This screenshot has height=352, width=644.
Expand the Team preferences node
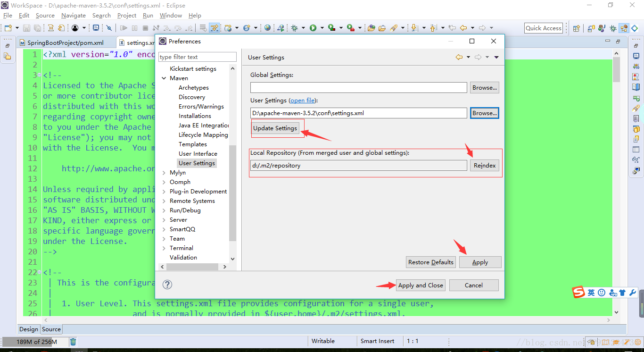tap(164, 239)
